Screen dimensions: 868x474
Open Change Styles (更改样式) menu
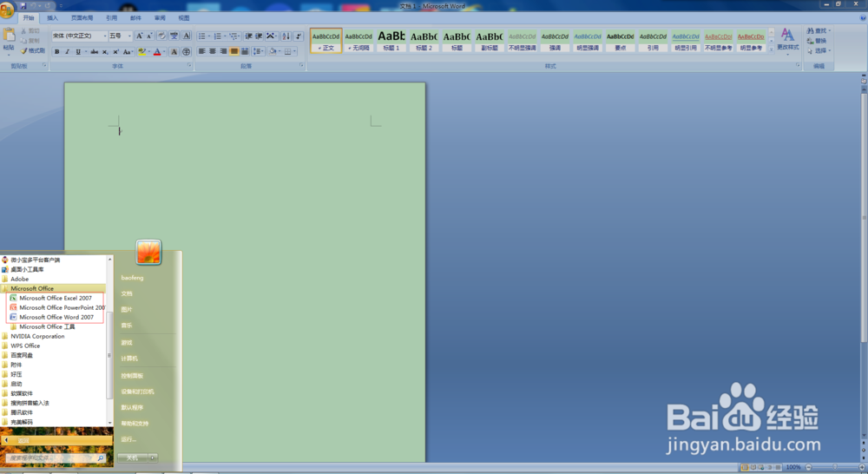tap(788, 40)
